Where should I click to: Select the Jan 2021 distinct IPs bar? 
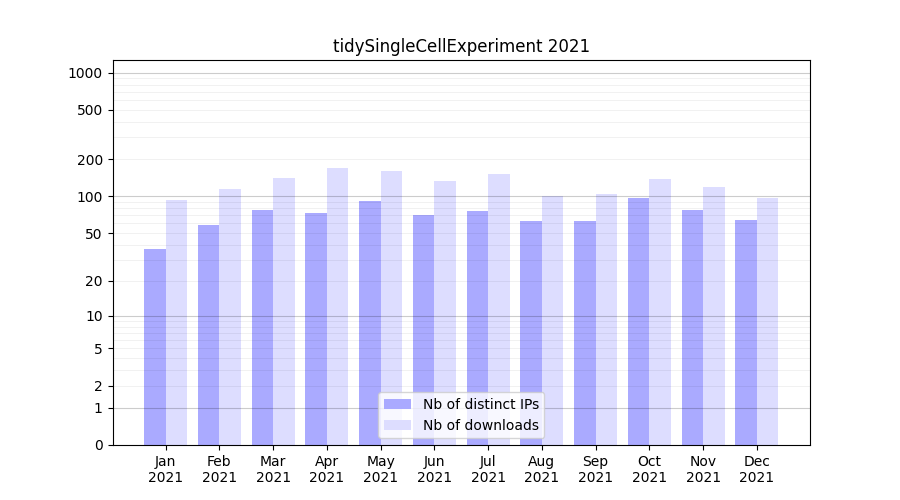[x=155, y=346]
